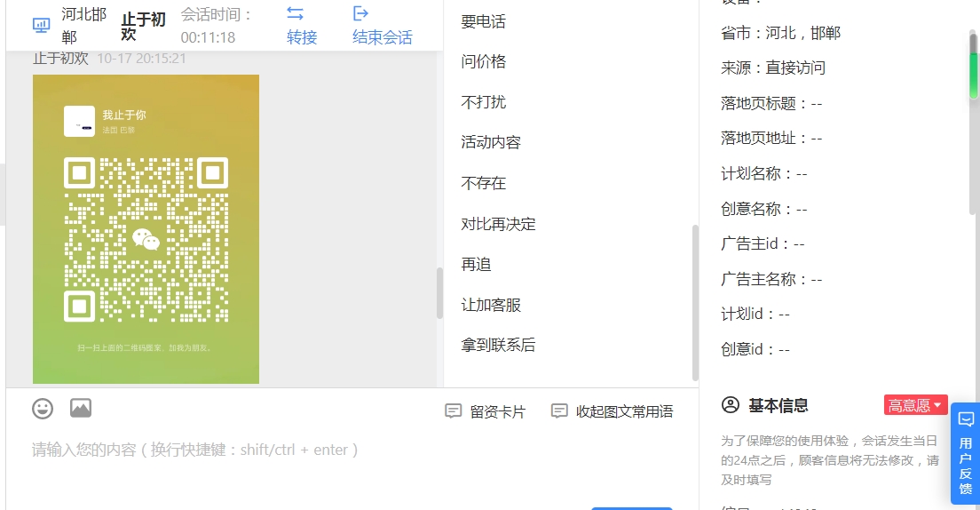Click the location label 河北邯郸
Viewport: 980px width, 510px height.
click(x=83, y=26)
